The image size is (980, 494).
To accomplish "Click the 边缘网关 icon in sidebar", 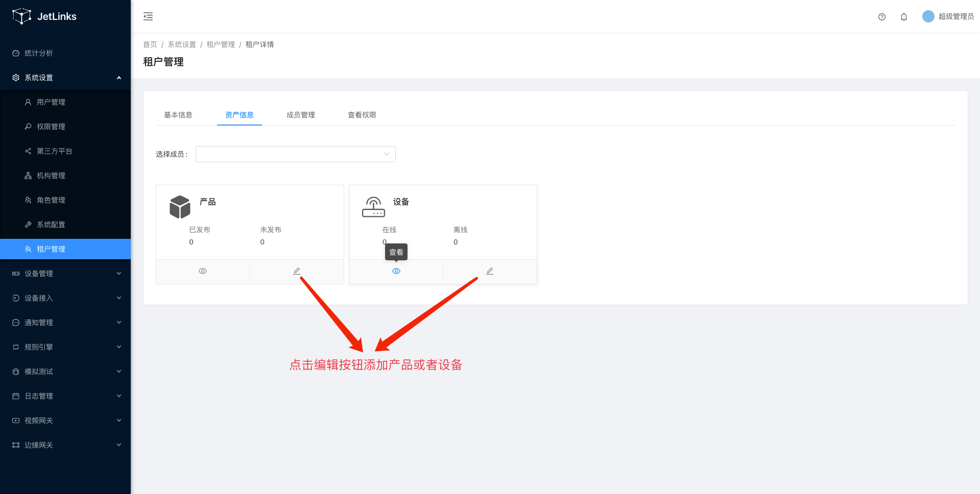I will pos(16,445).
